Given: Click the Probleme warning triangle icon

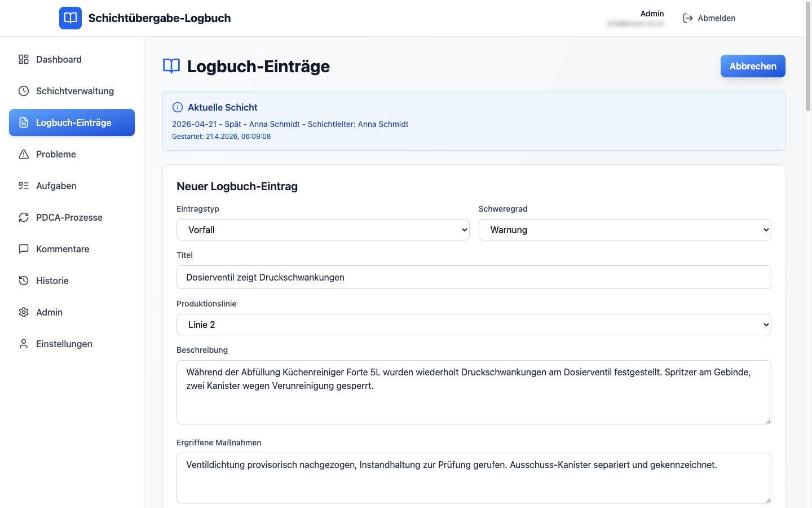Looking at the screenshot, I should click(x=24, y=154).
